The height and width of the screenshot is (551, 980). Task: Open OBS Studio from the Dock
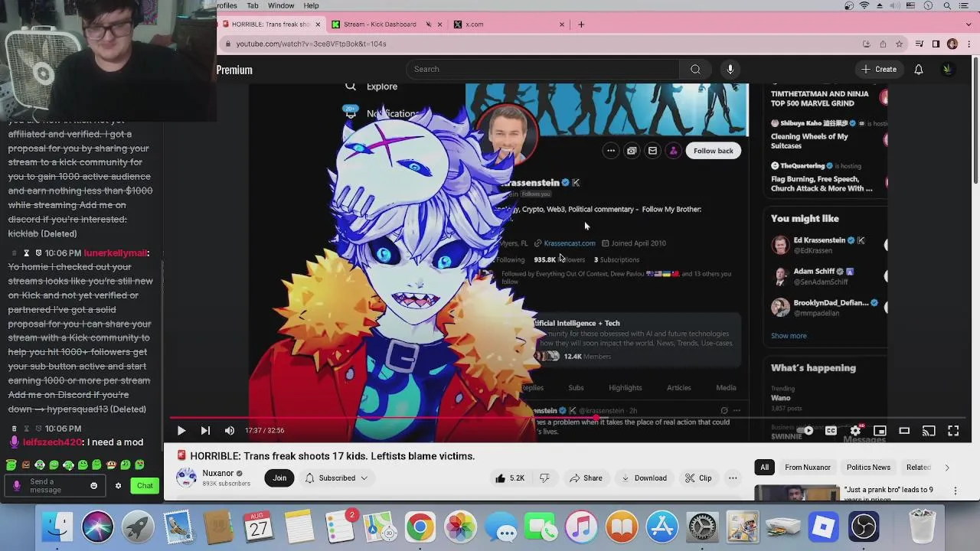click(864, 527)
